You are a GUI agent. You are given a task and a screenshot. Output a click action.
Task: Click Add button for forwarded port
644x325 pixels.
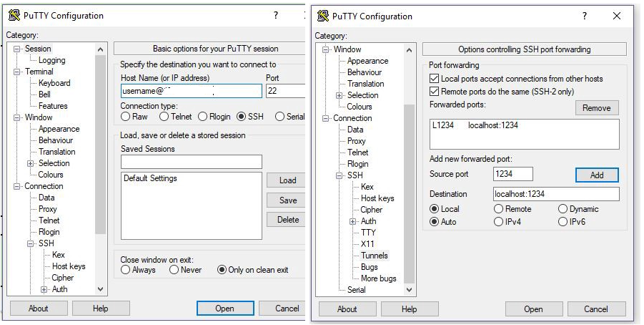pyautogui.click(x=597, y=175)
